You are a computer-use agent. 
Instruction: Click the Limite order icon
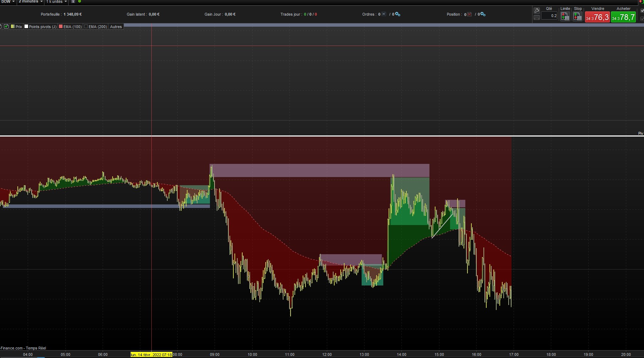click(x=565, y=16)
